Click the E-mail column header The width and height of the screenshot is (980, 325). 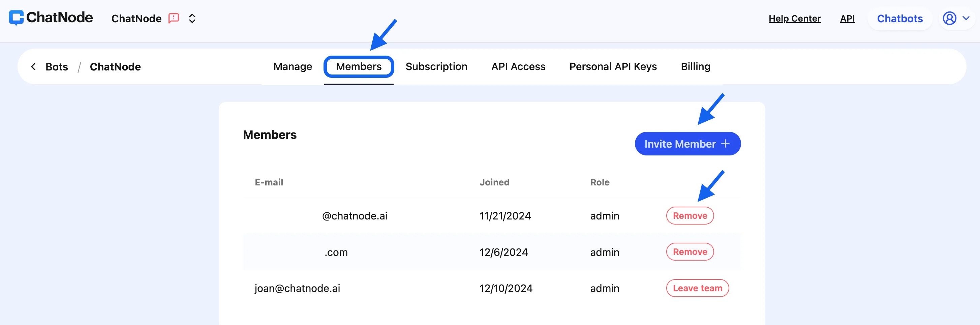pos(269,182)
